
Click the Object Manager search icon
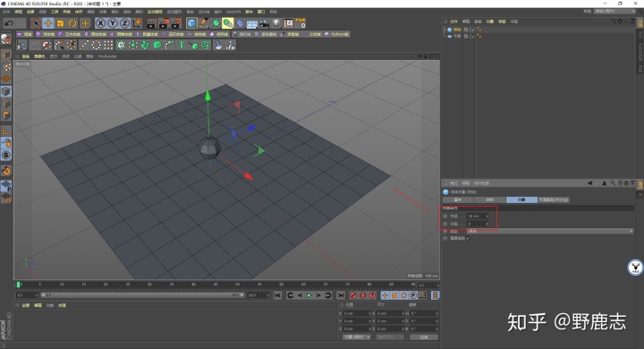[x=614, y=21]
